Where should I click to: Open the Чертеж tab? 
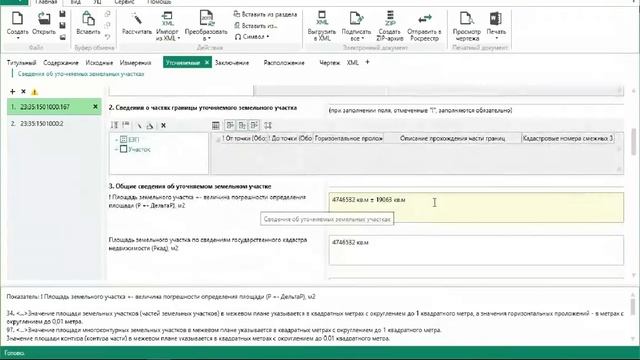pos(329,63)
